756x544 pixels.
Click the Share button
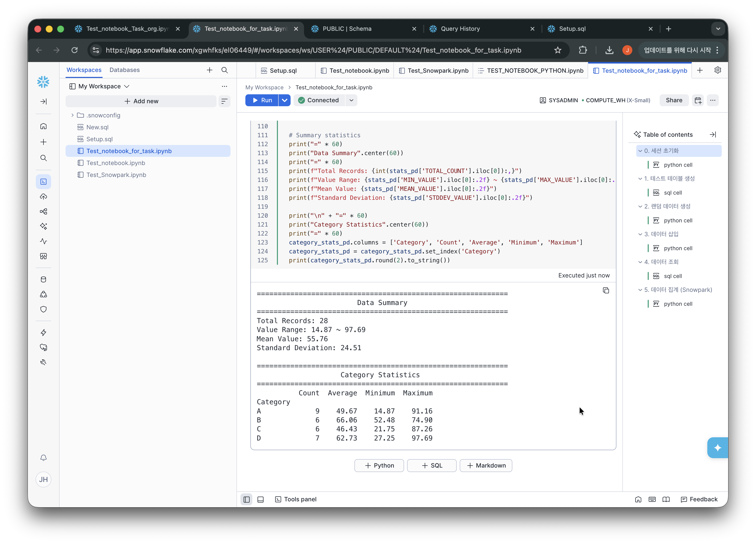pos(674,100)
